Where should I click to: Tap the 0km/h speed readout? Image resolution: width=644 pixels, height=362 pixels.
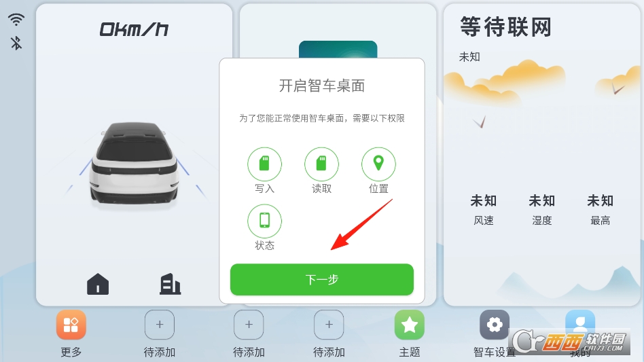tap(134, 30)
